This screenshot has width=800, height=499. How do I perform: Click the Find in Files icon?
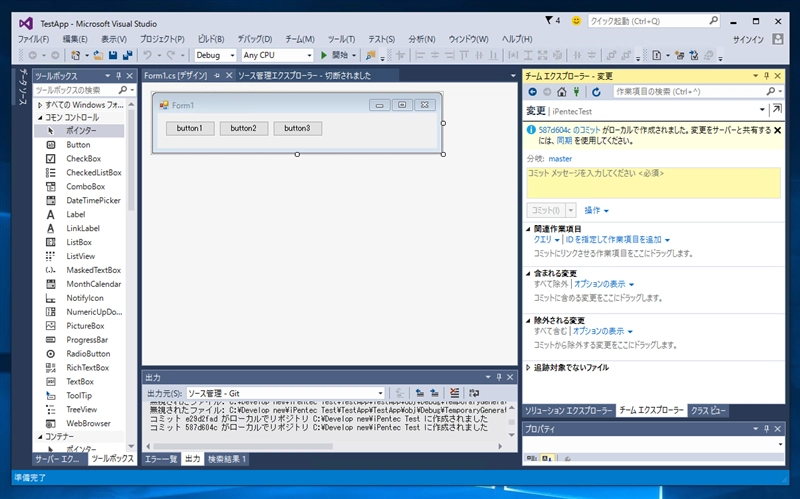pyautogui.click(x=371, y=55)
